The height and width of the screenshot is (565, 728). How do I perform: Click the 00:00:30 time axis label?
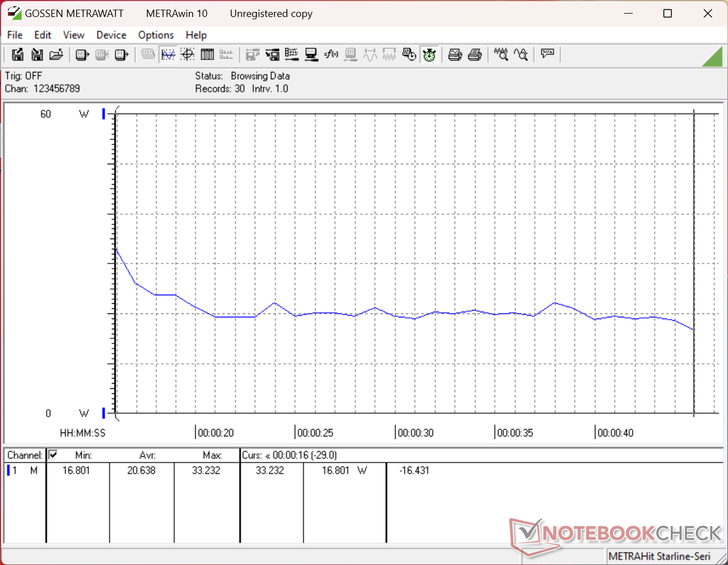click(416, 433)
